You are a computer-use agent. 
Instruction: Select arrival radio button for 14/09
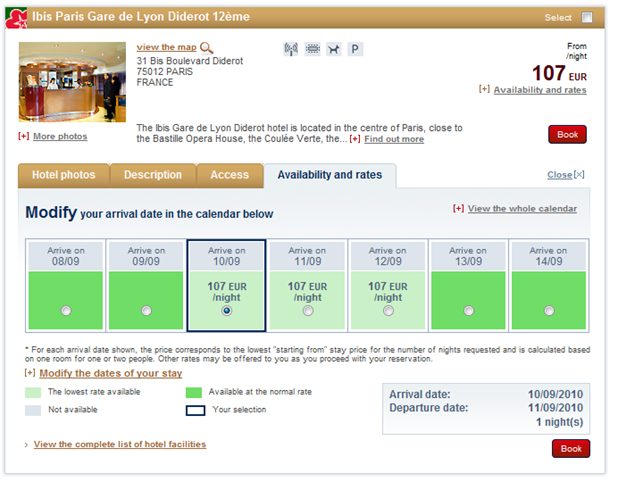pos(549,311)
